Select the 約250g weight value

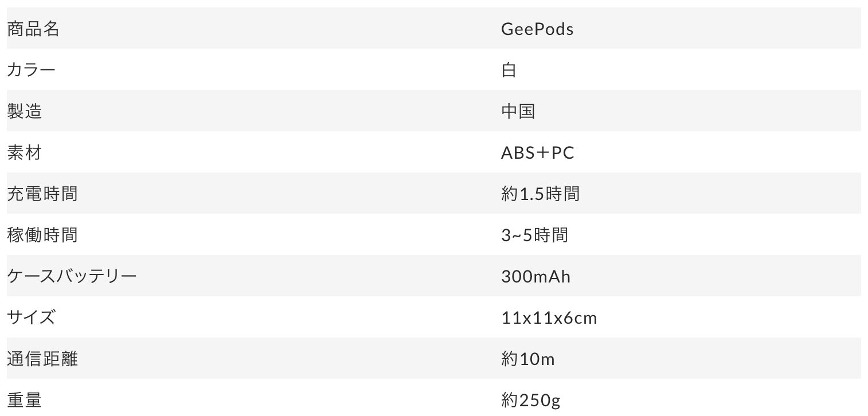coord(530,400)
